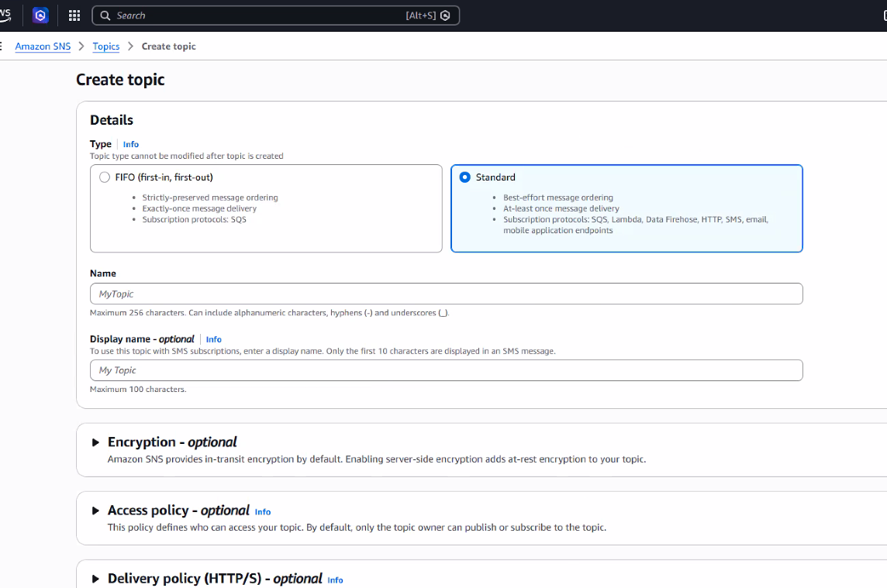887x588 pixels.
Task: Open Info link next to Display name
Action: click(214, 339)
